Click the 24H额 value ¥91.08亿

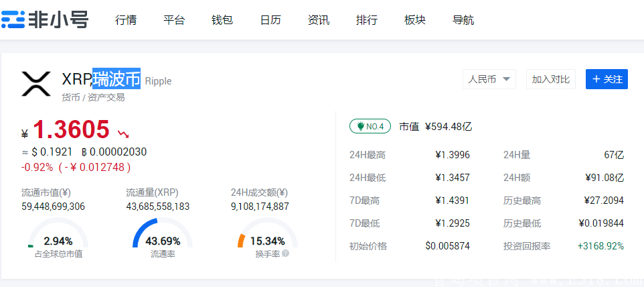605,178
